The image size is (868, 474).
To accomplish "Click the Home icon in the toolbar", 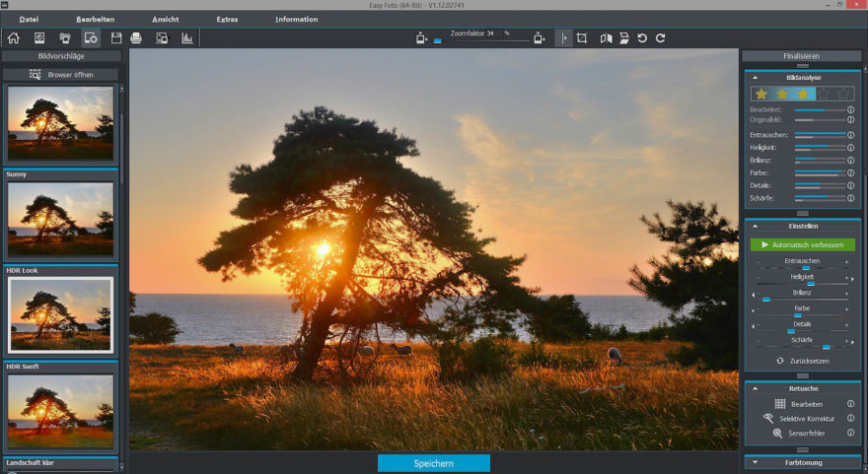I will pos(14,38).
